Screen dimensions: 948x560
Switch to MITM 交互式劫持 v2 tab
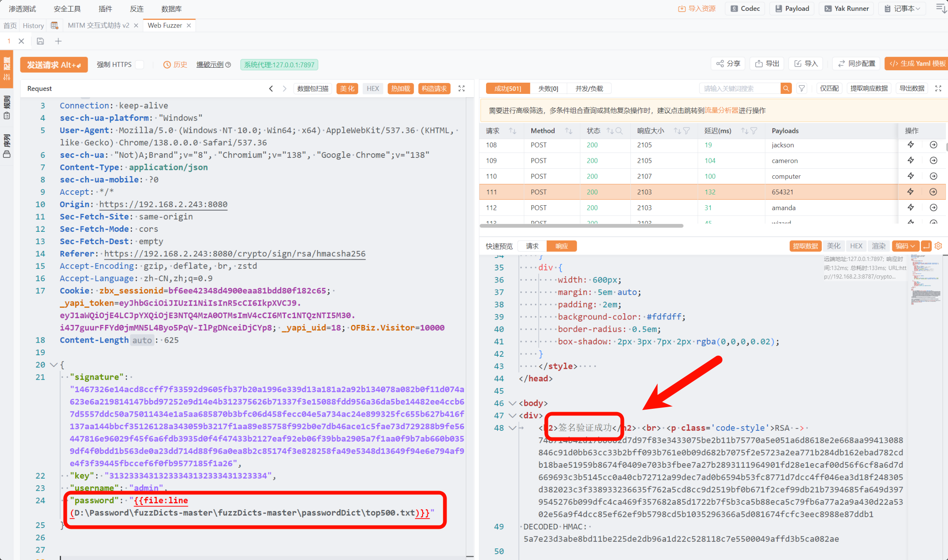point(98,25)
